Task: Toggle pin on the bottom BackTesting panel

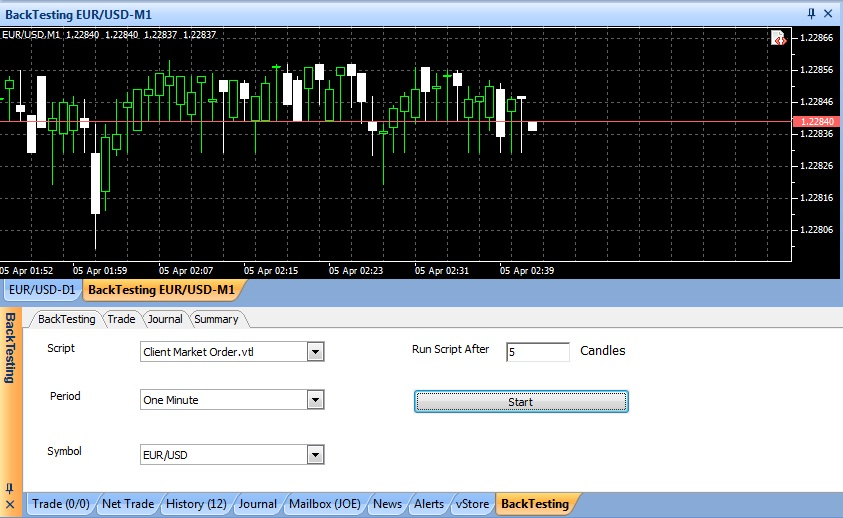Action: point(9,488)
